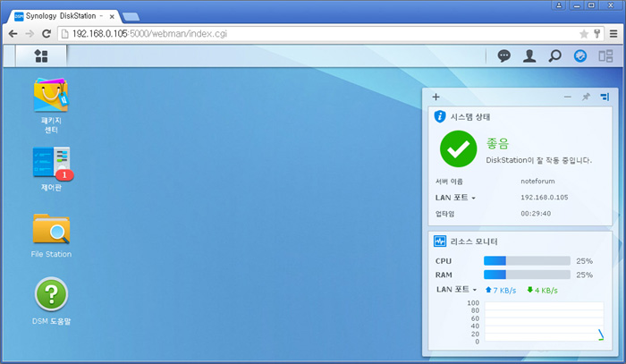Open a new browser tab
Viewport: 626px width, 364px height.
(x=131, y=16)
